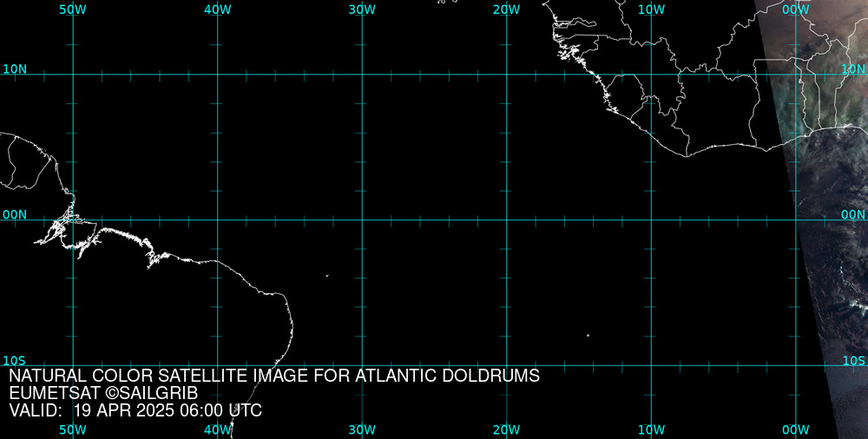Viewport: 868px width, 439px height.
Task: Click the top 50W longitude label
Action: 73,10
